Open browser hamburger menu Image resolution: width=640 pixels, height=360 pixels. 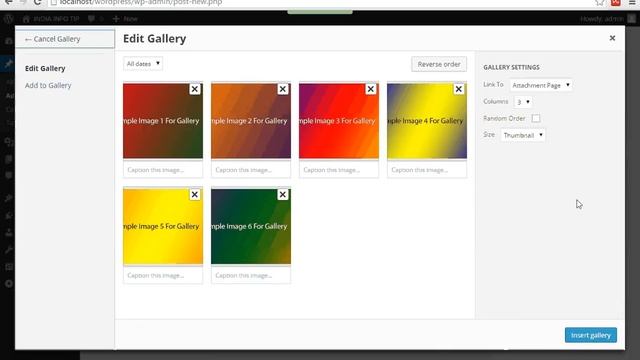[x=632, y=2]
